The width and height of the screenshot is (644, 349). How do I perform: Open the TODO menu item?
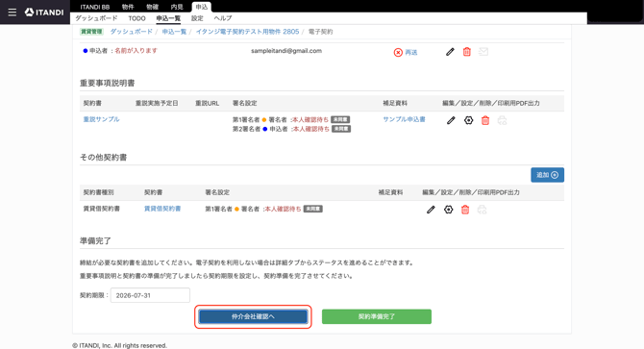coord(136,18)
